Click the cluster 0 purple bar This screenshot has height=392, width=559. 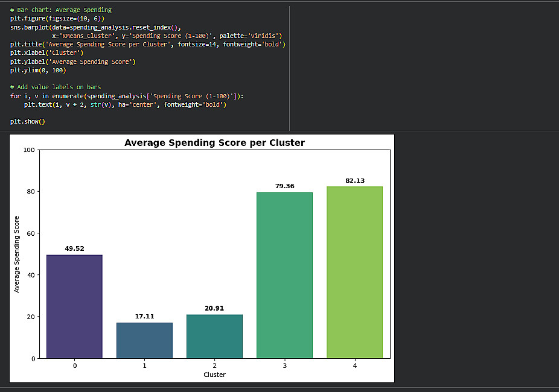point(74,306)
